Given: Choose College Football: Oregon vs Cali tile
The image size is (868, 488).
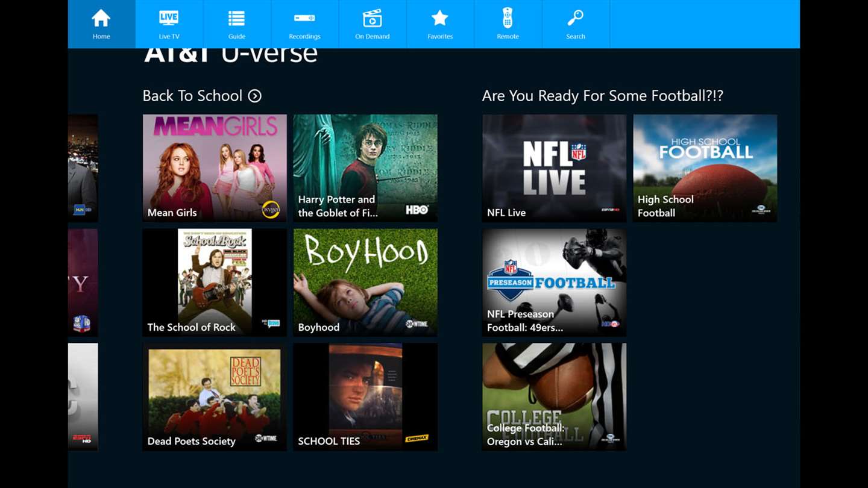Looking at the screenshot, I should [x=555, y=397].
